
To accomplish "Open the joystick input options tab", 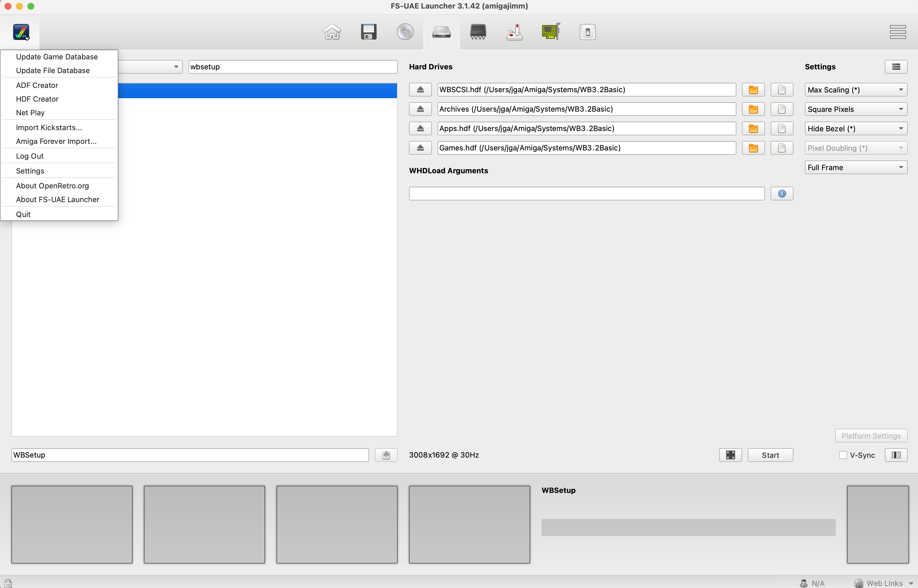I will tap(515, 32).
